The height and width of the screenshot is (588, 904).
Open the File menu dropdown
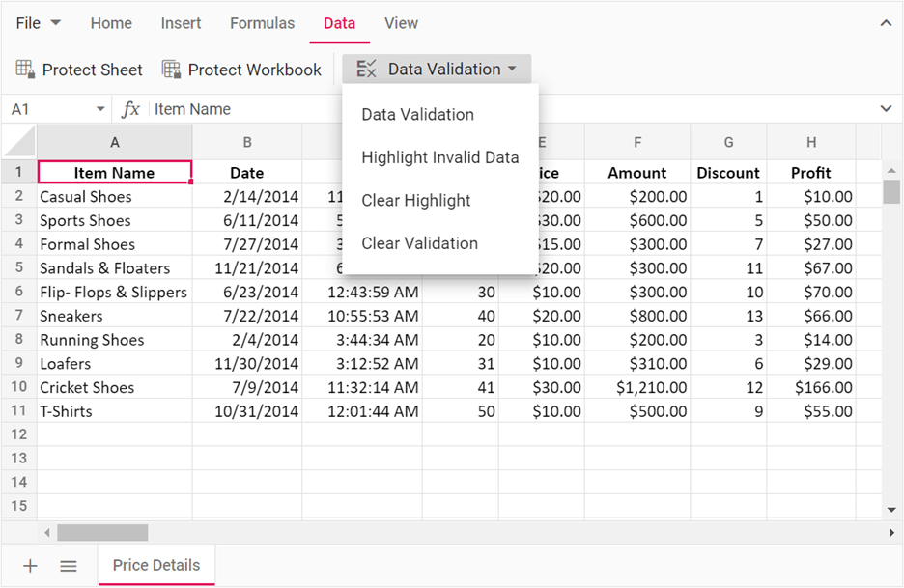pyautogui.click(x=39, y=23)
